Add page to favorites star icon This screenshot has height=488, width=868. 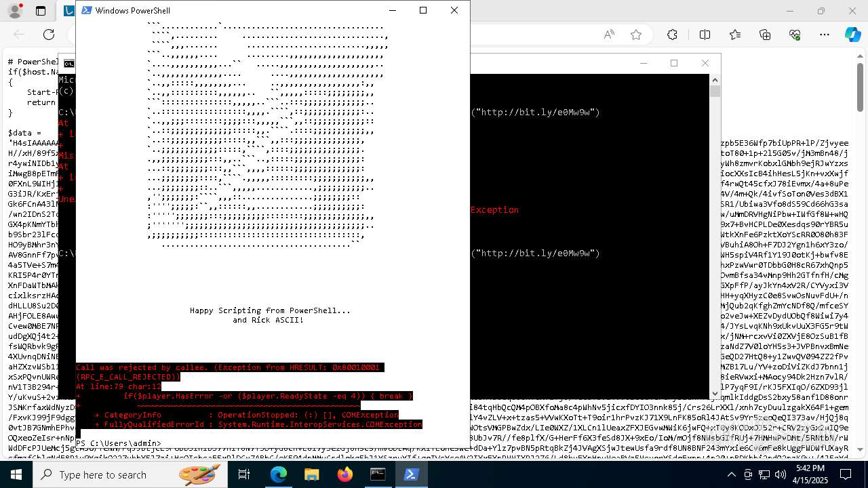(x=636, y=35)
